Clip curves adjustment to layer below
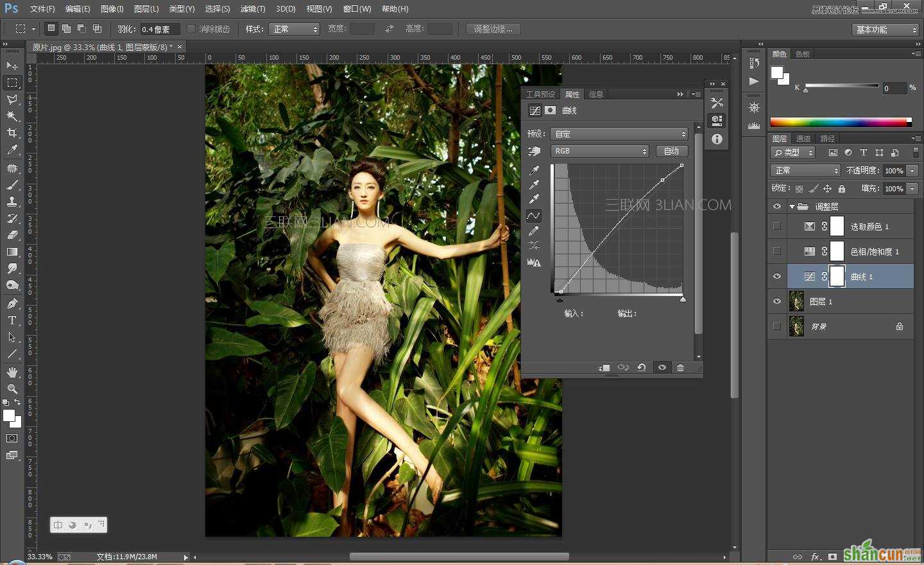This screenshot has height=565, width=924. click(604, 367)
